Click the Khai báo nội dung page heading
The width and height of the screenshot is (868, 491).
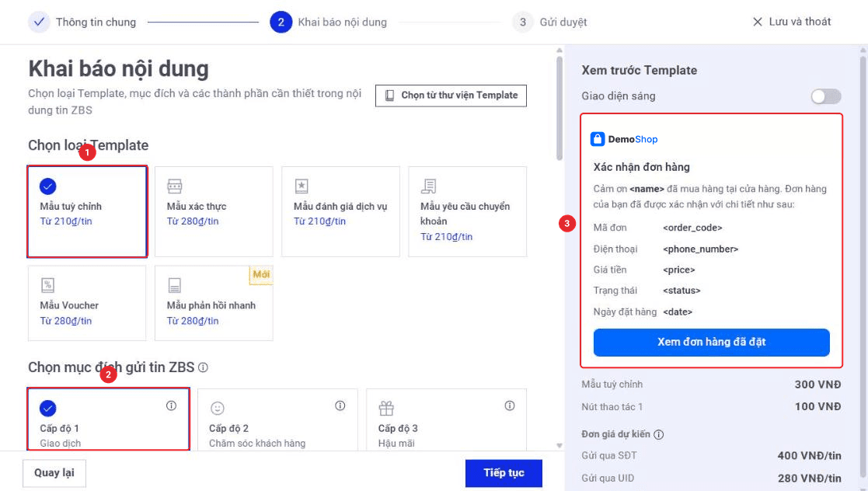pos(118,68)
